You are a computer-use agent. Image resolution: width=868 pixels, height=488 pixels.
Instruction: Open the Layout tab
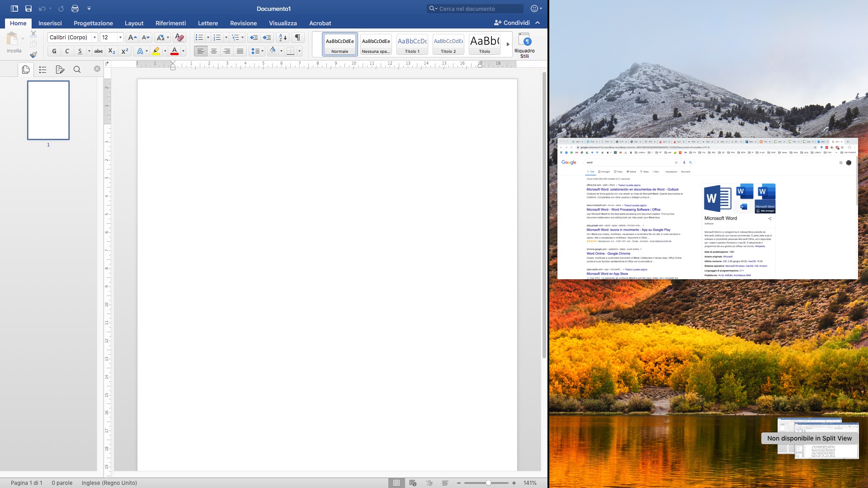tap(134, 23)
